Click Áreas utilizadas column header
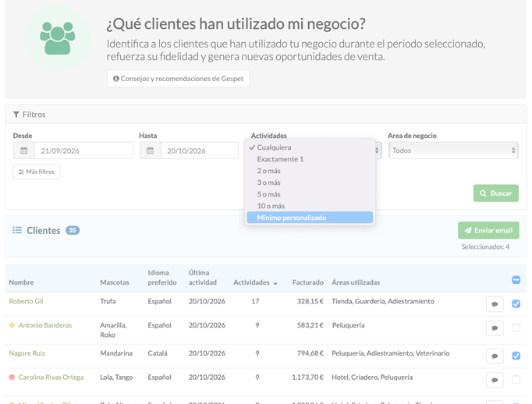532x404 pixels. click(x=356, y=282)
